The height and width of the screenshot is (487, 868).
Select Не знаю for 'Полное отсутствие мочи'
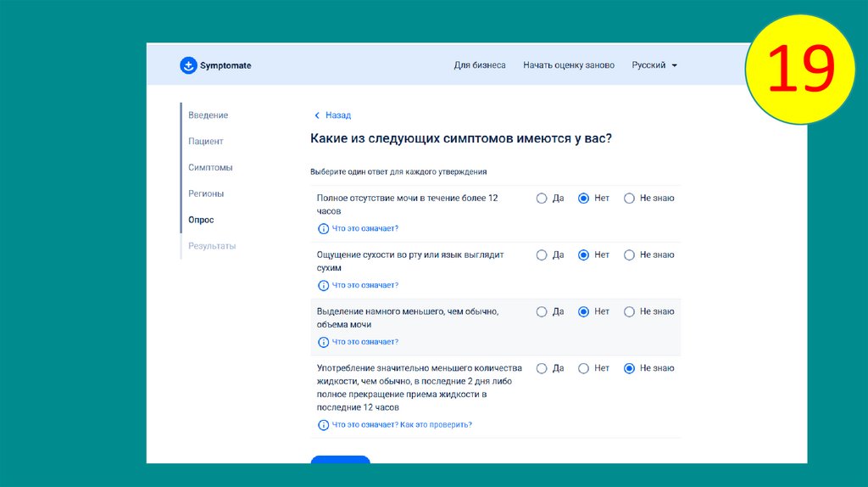pos(630,199)
